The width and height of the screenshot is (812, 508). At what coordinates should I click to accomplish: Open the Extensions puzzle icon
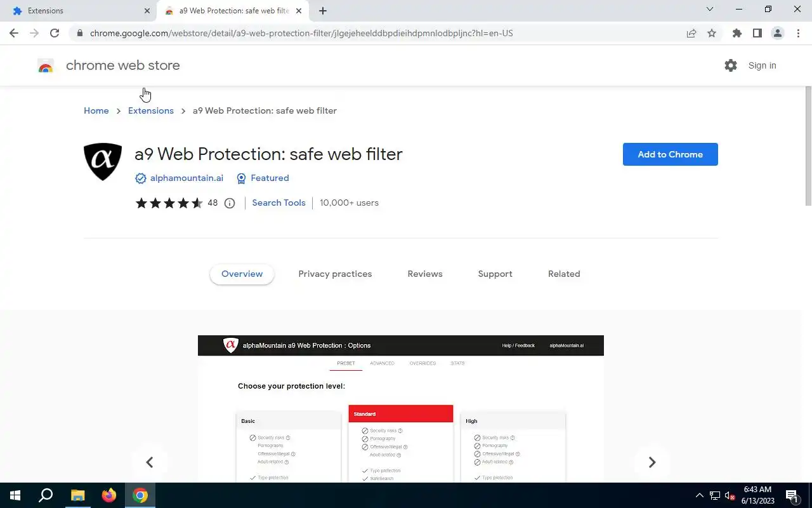coord(737,33)
